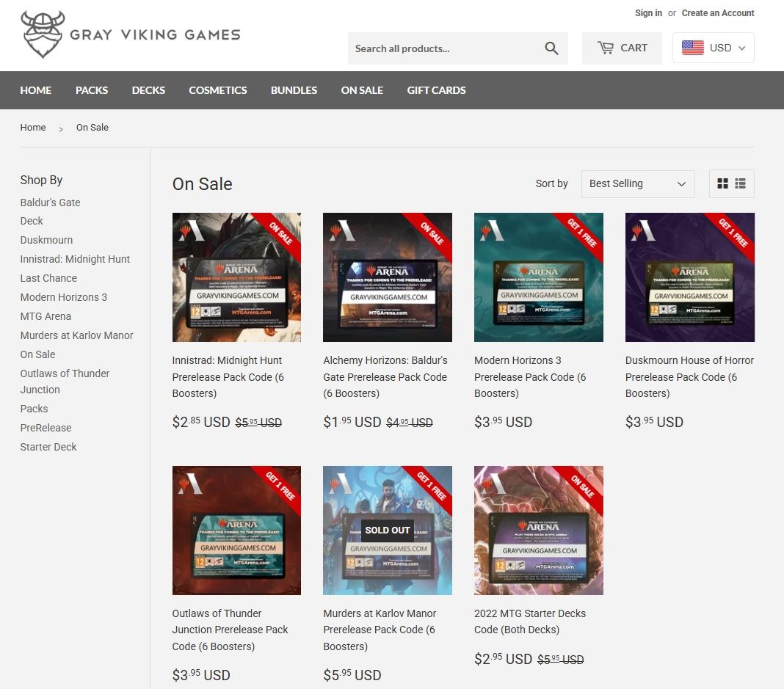Click the Sign in link

pyautogui.click(x=648, y=13)
